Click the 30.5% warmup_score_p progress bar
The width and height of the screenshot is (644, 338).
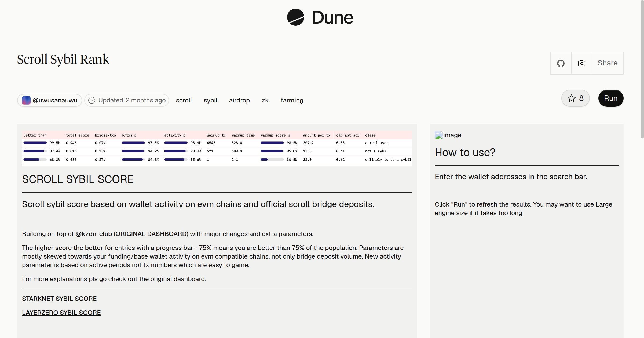[272, 160]
